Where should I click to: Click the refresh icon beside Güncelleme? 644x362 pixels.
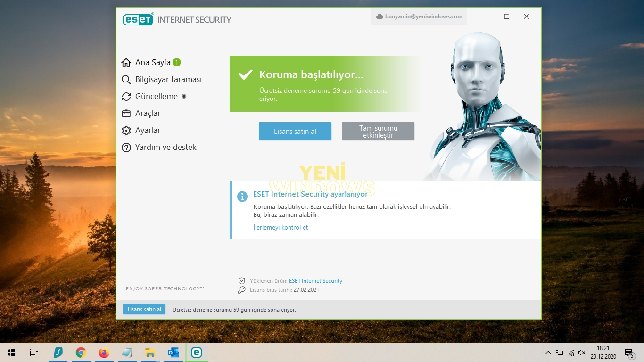(x=126, y=97)
